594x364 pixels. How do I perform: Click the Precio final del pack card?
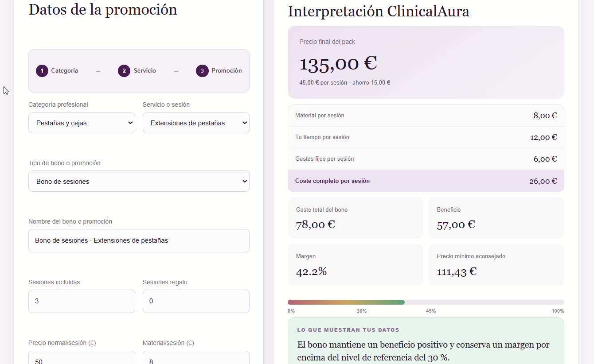426,62
